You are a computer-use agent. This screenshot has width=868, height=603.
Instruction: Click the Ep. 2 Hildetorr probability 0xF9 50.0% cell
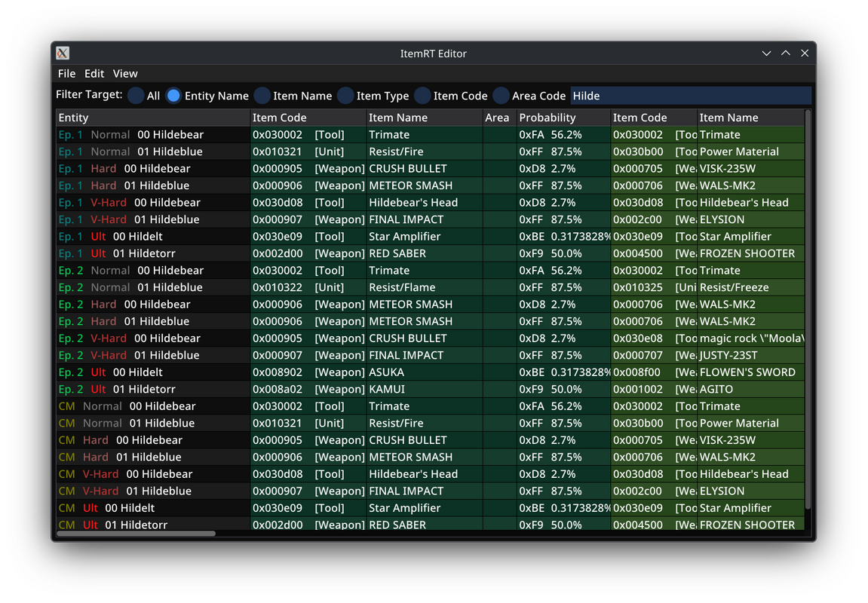point(563,390)
